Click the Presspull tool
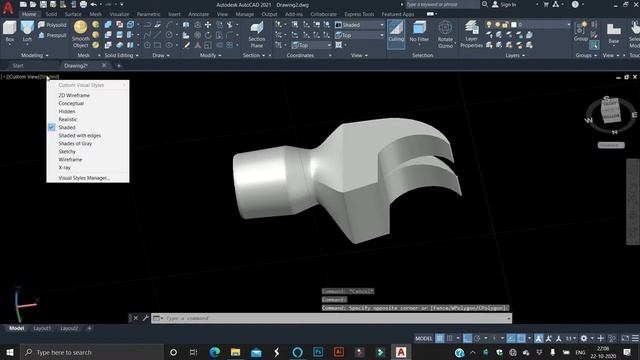 coord(52,36)
